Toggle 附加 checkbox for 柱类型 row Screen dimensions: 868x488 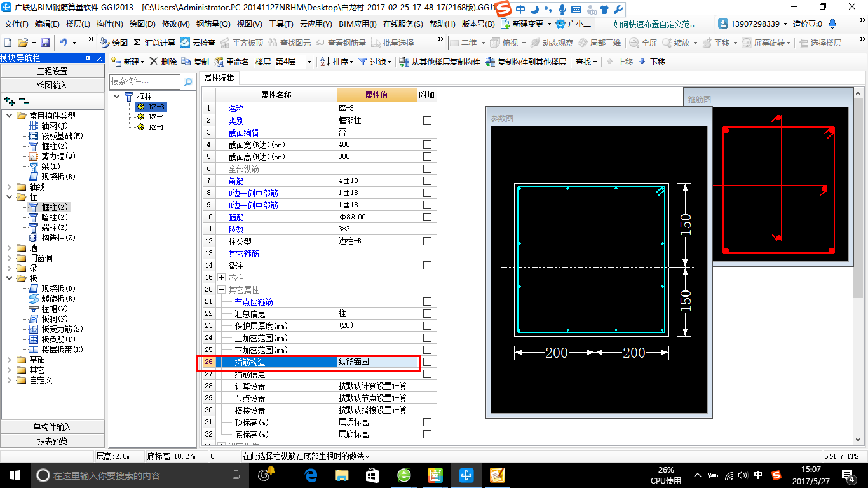tap(427, 241)
